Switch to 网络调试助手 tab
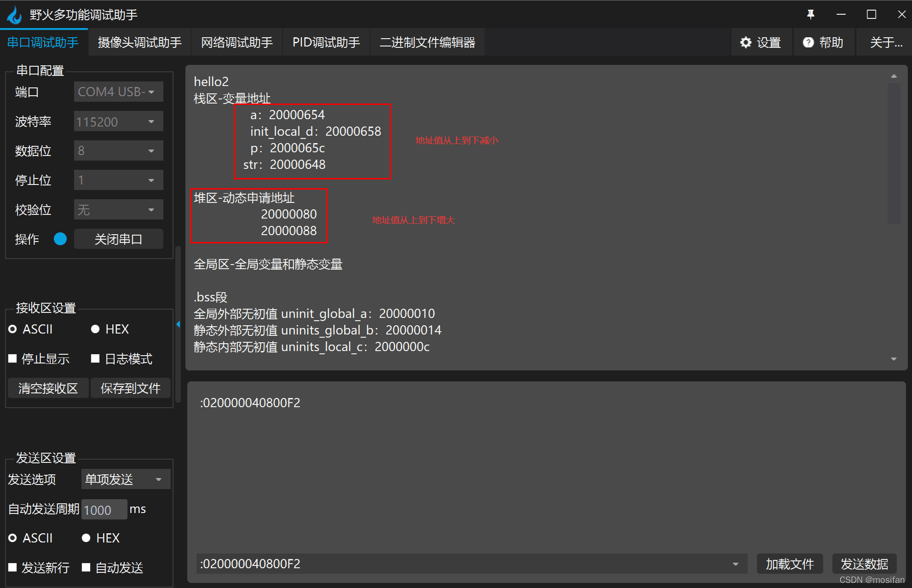 click(x=237, y=42)
